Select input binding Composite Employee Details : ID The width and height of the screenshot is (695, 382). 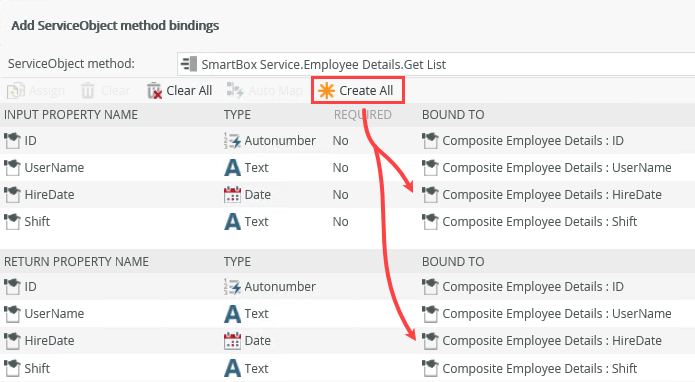(x=533, y=140)
